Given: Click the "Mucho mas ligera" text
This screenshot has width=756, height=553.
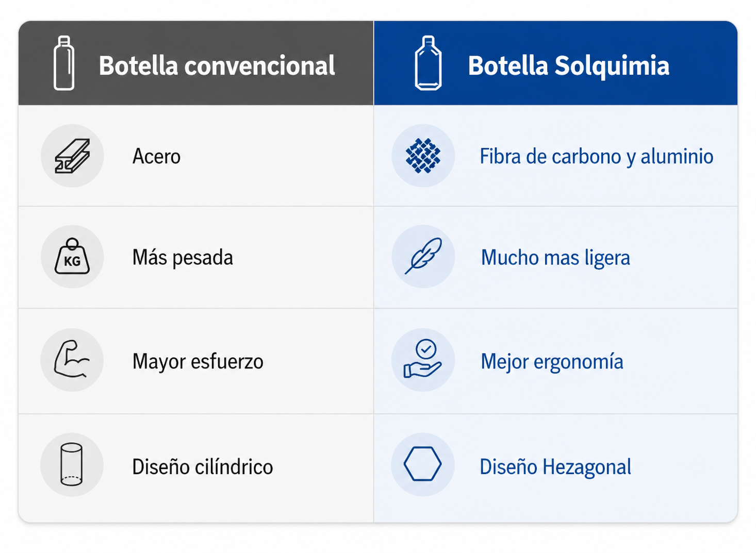Looking at the screenshot, I should (555, 258).
